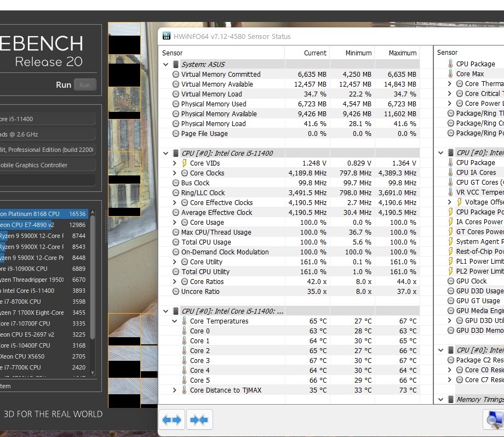Click the thermometer icon beside Core Temperatures

coord(184,321)
